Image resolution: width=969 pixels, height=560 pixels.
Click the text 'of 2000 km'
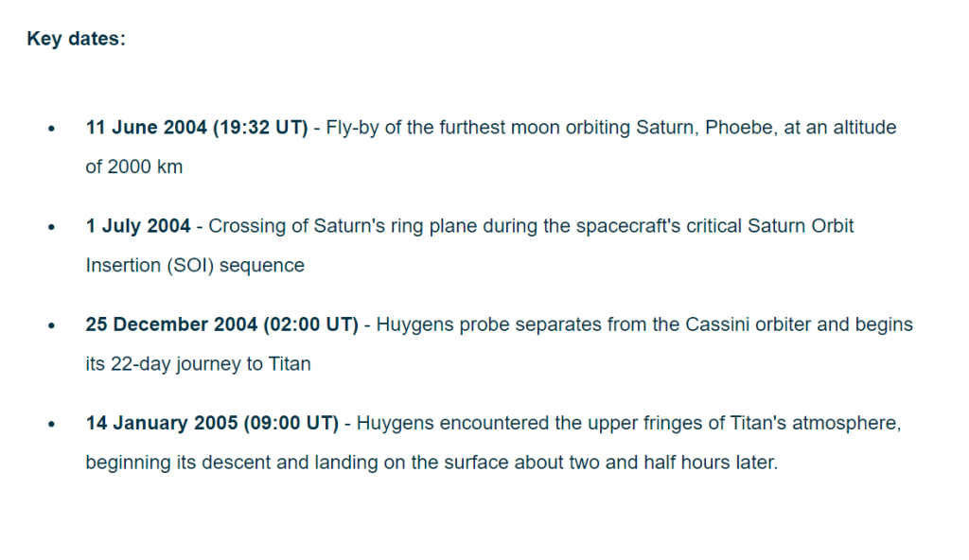pyautogui.click(x=134, y=166)
